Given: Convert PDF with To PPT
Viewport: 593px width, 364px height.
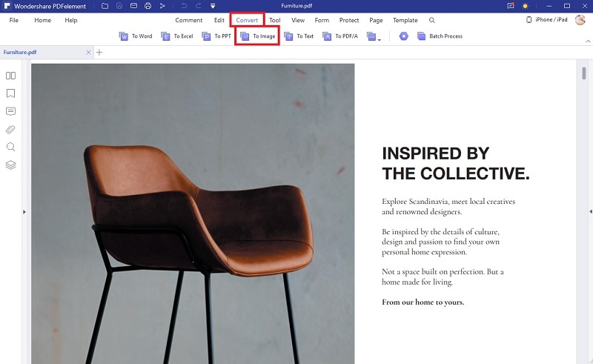Looking at the screenshot, I should pos(216,36).
